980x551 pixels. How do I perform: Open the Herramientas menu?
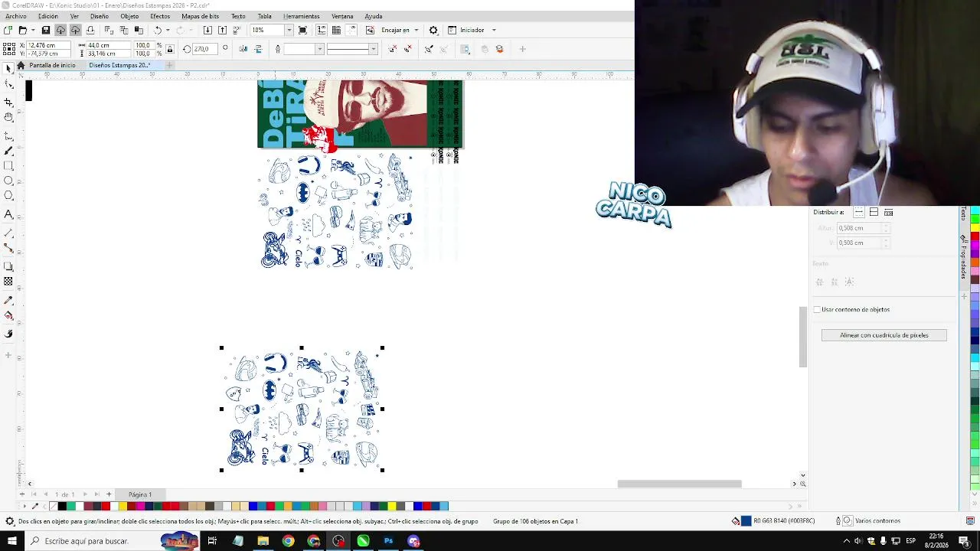click(302, 16)
